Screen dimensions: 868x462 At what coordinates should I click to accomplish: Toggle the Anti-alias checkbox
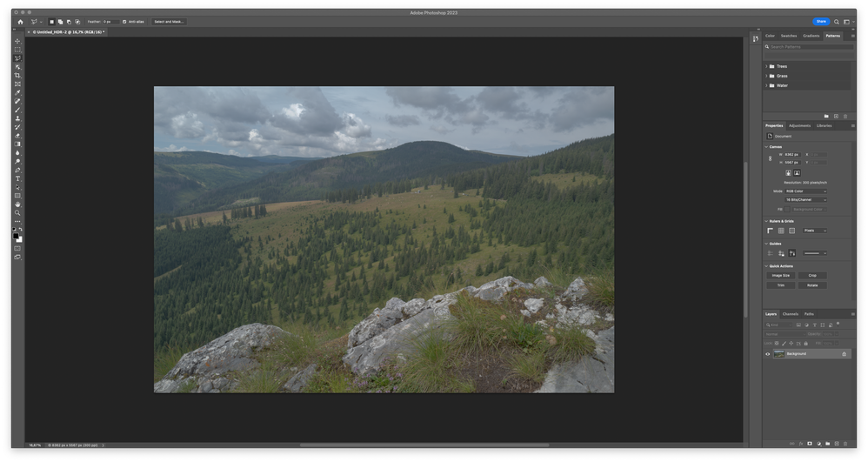point(124,22)
